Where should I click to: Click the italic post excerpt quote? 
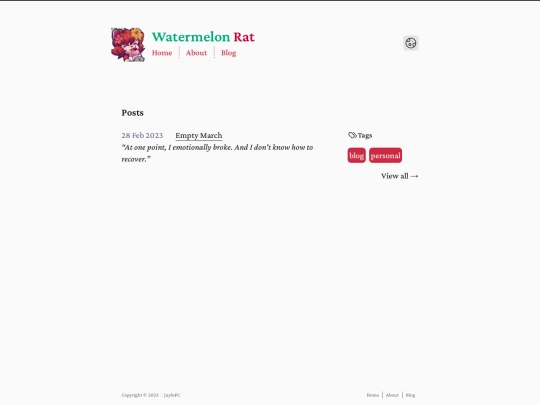217,153
